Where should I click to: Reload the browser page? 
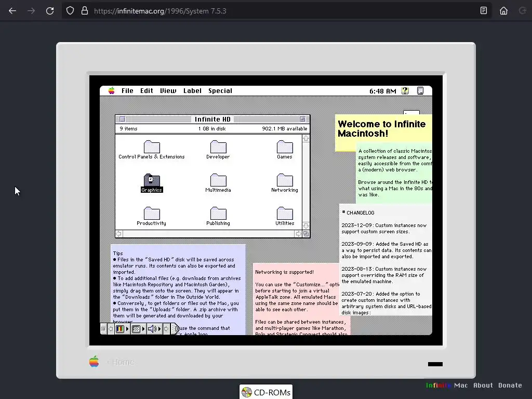pos(50,11)
